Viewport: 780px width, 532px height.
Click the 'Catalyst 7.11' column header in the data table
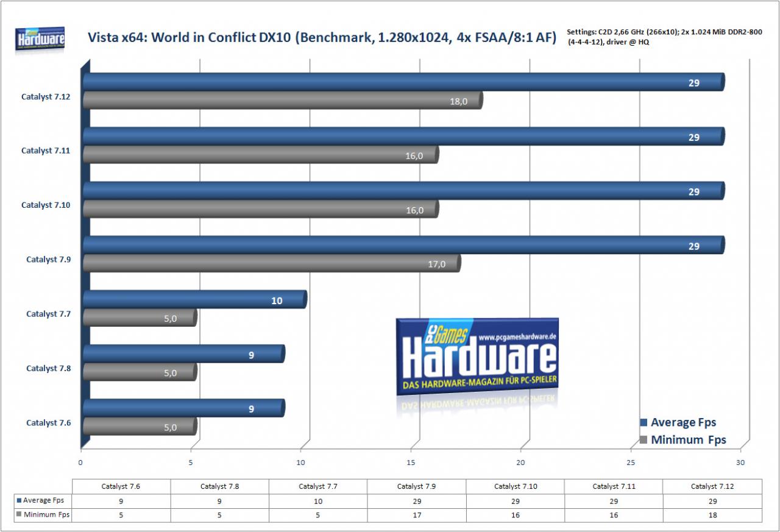(x=614, y=486)
